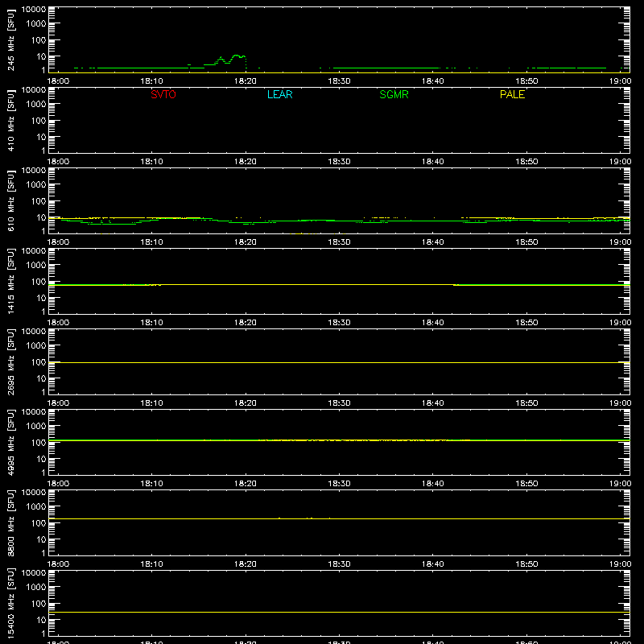Click the 1000 tick value on the 4995 MHz axis
The height and width of the screenshot is (644, 644).
tap(36, 427)
